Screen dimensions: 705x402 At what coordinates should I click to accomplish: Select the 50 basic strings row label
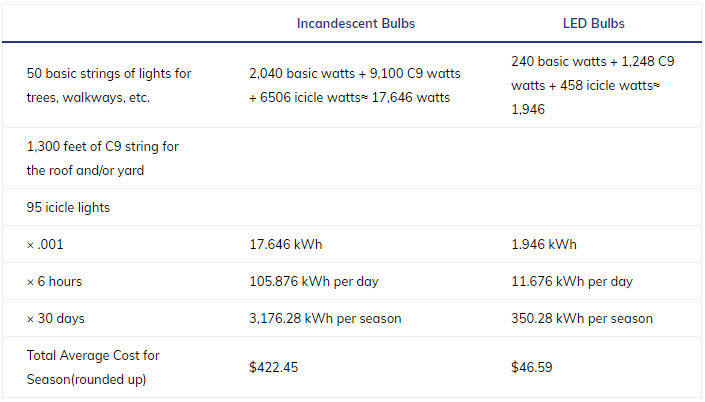(x=110, y=85)
